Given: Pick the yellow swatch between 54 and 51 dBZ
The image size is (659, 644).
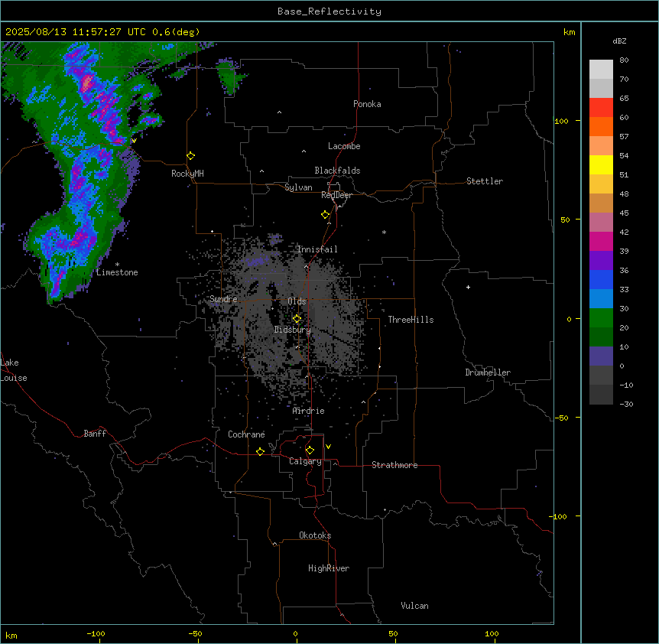Looking at the screenshot, I should click(x=601, y=164).
